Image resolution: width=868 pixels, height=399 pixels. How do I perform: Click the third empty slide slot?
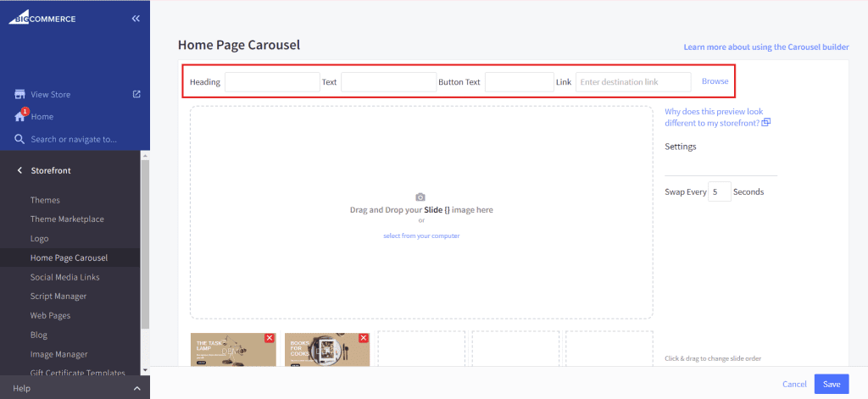click(x=421, y=349)
